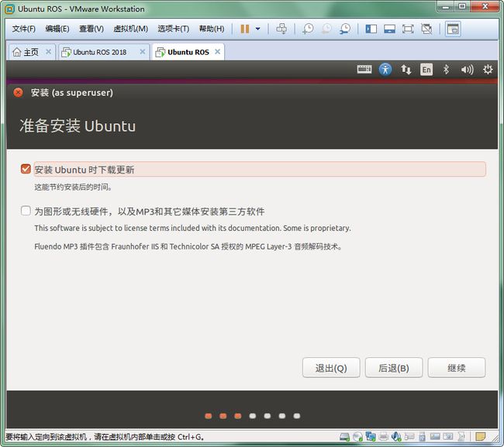Click the Fluendo MP3 license description text
504x447 pixels.
[x=188, y=246]
